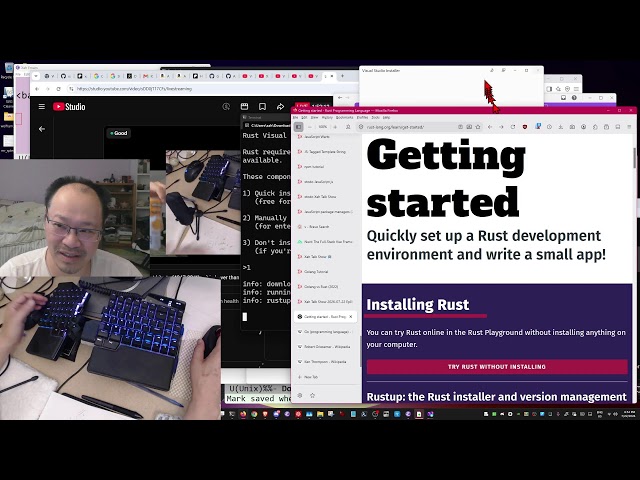The height and width of the screenshot is (480, 640).
Task: Switch to the Robert Griesemer Wikipedia tab
Action: click(x=325, y=347)
